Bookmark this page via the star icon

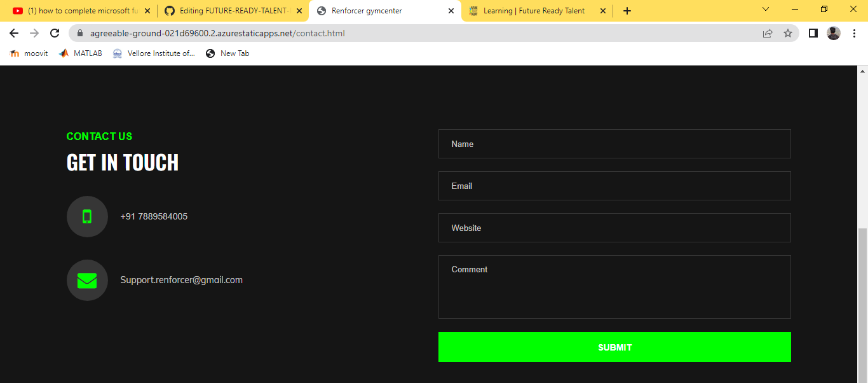(x=788, y=33)
